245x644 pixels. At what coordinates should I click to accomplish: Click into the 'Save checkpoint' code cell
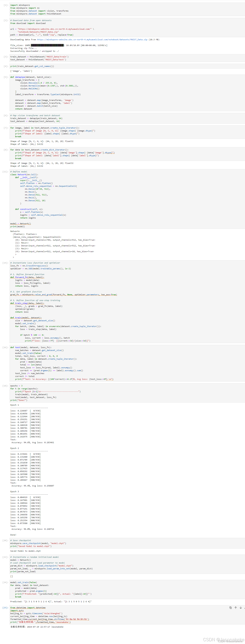[x=127, y=543]
